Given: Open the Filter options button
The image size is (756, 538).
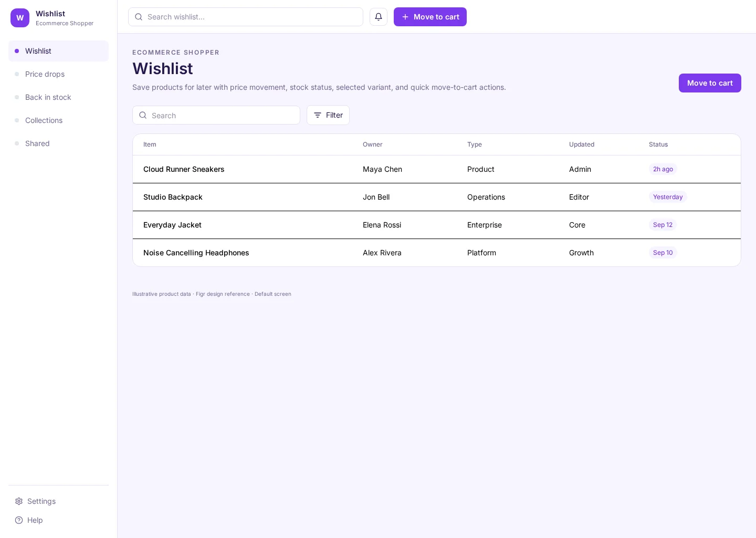Looking at the screenshot, I should pos(328,115).
